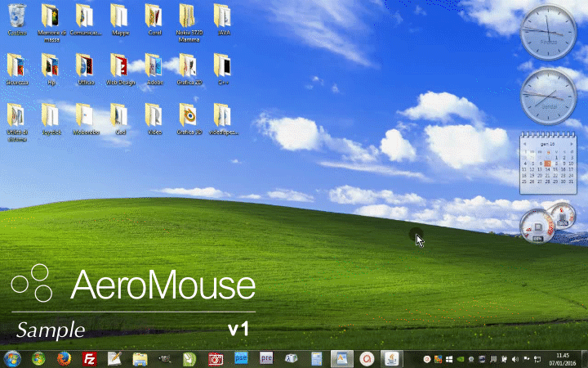
Task: Open the notepad-and-pencil taskbar app
Action: click(114, 359)
